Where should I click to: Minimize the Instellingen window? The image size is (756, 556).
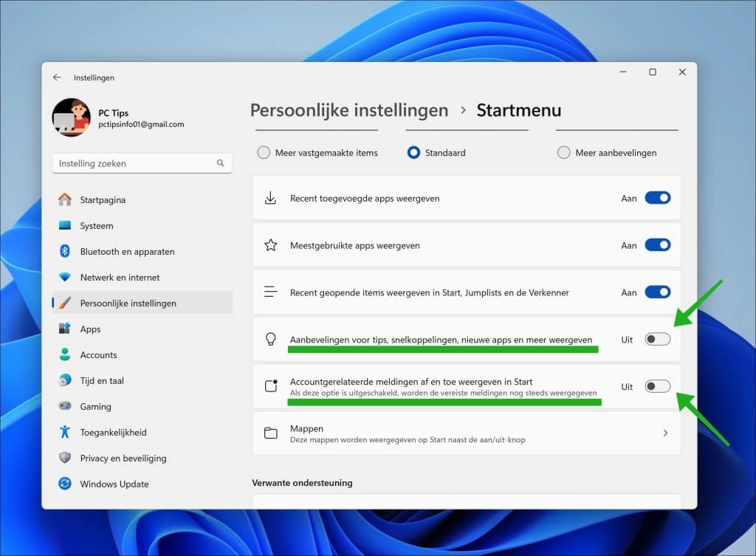623,72
